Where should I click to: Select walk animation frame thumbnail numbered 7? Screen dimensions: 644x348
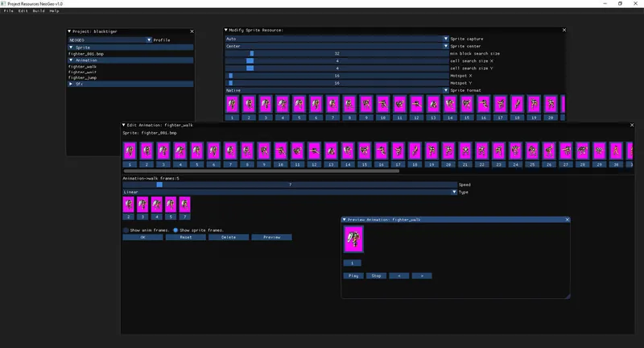tap(185, 204)
